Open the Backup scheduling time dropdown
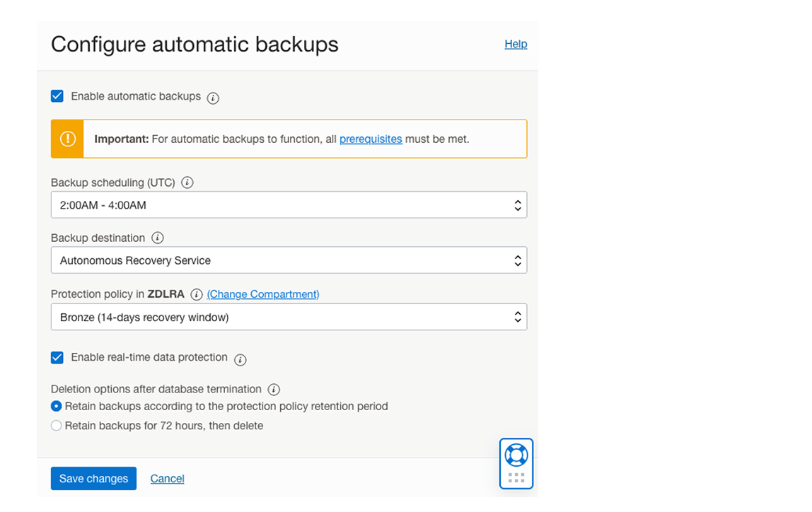812x512 pixels. coord(289,205)
